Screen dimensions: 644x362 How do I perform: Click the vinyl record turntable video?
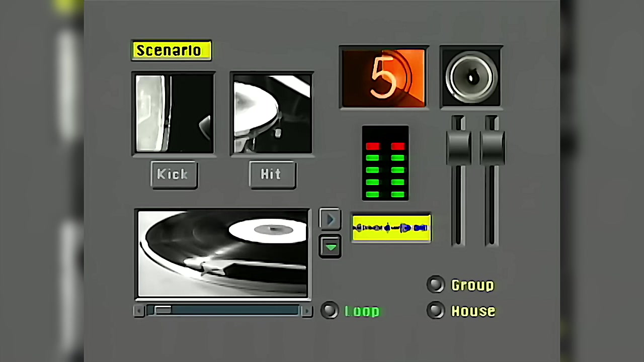223,254
